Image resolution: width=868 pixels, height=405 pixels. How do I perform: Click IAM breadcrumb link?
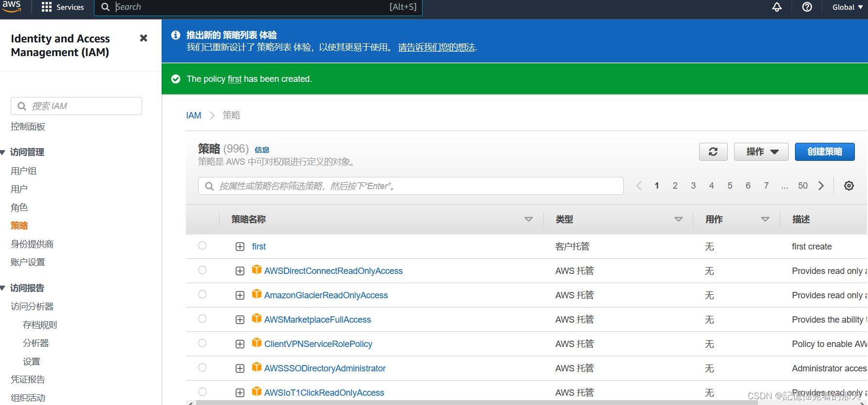[194, 116]
